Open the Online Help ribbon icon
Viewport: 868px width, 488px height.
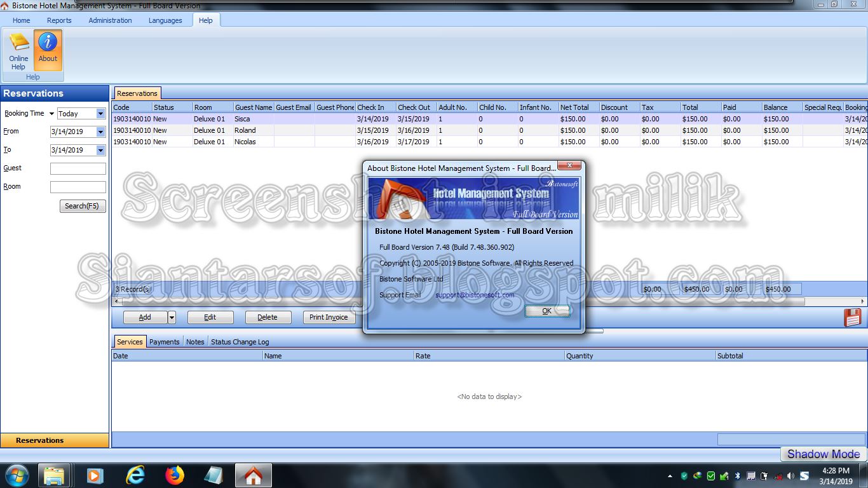(x=18, y=51)
